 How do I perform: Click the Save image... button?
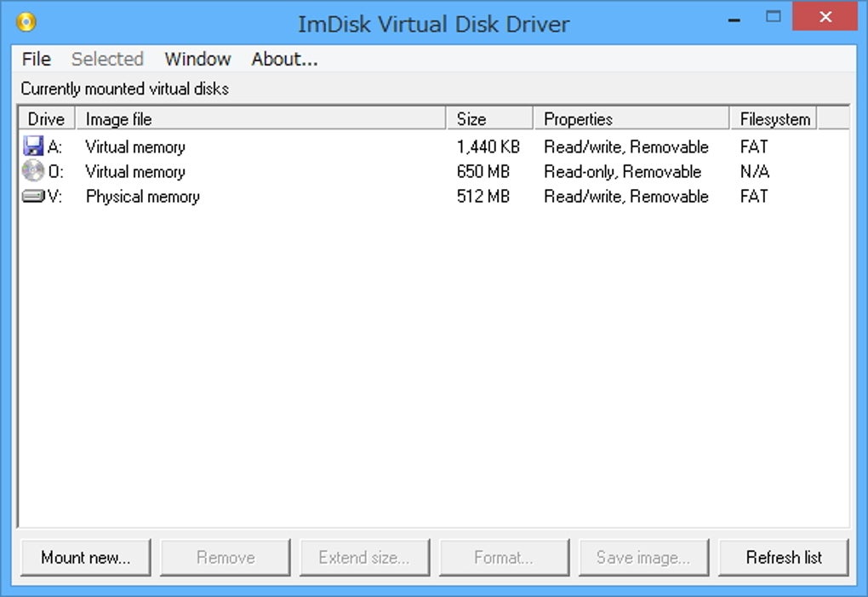(x=644, y=557)
